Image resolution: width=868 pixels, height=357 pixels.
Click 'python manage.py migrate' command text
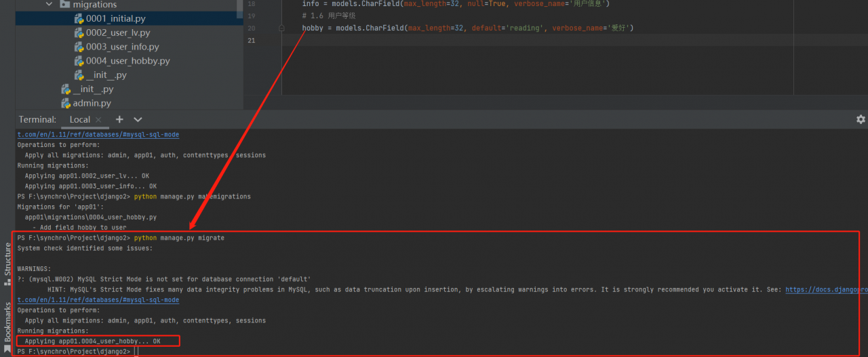tap(179, 238)
